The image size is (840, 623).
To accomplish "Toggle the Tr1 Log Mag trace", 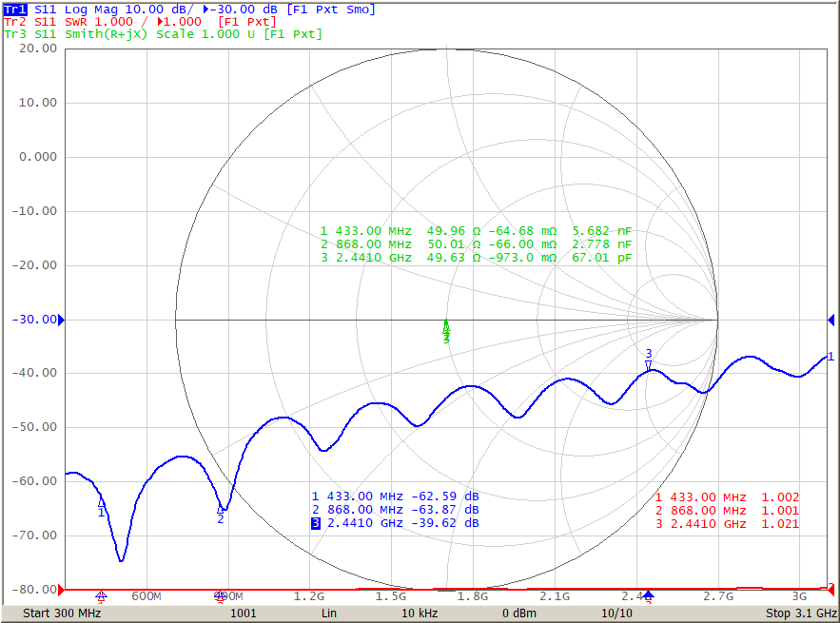I will click(x=13, y=9).
